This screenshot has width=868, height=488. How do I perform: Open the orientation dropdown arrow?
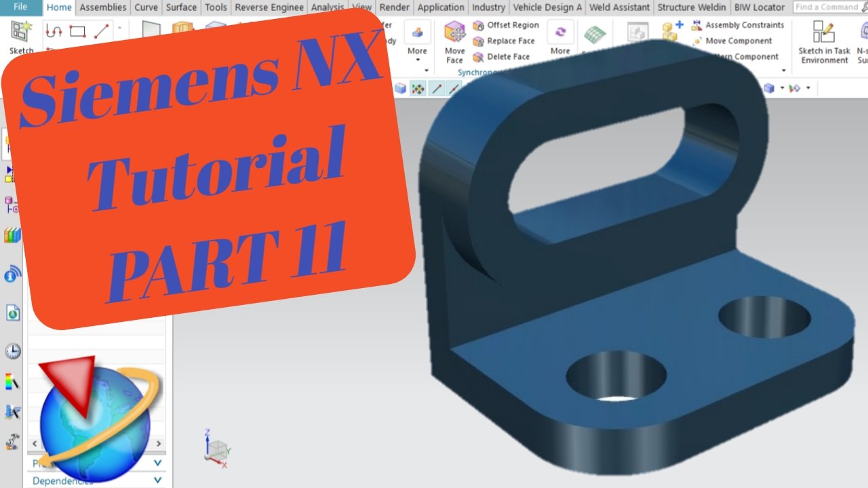(808, 88)
